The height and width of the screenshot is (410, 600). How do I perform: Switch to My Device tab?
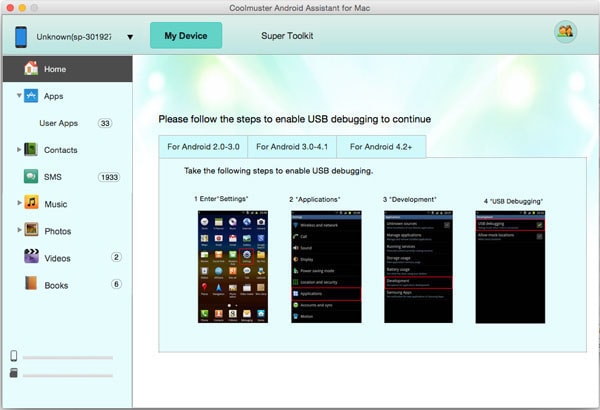click(x=186, y=36)
